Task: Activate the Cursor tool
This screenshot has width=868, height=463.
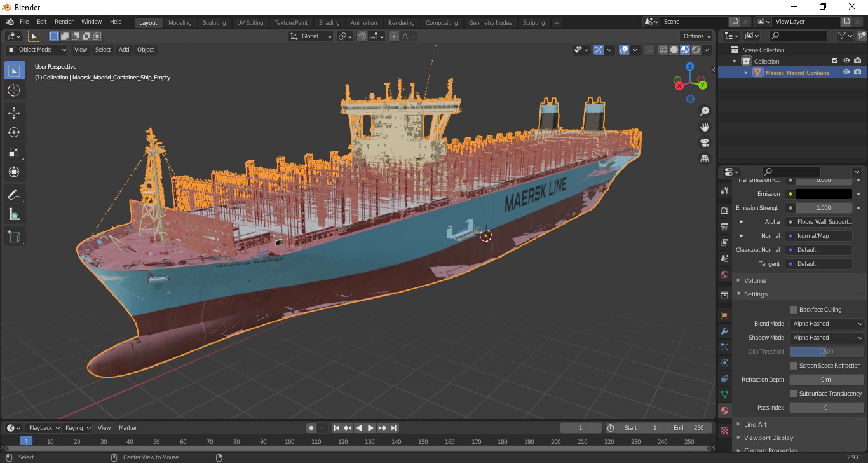Action: (x=14, y=91)
